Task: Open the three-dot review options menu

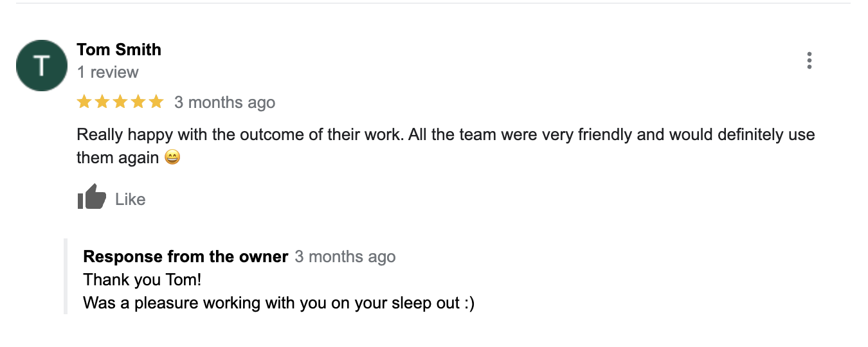Action: point(809,60)
